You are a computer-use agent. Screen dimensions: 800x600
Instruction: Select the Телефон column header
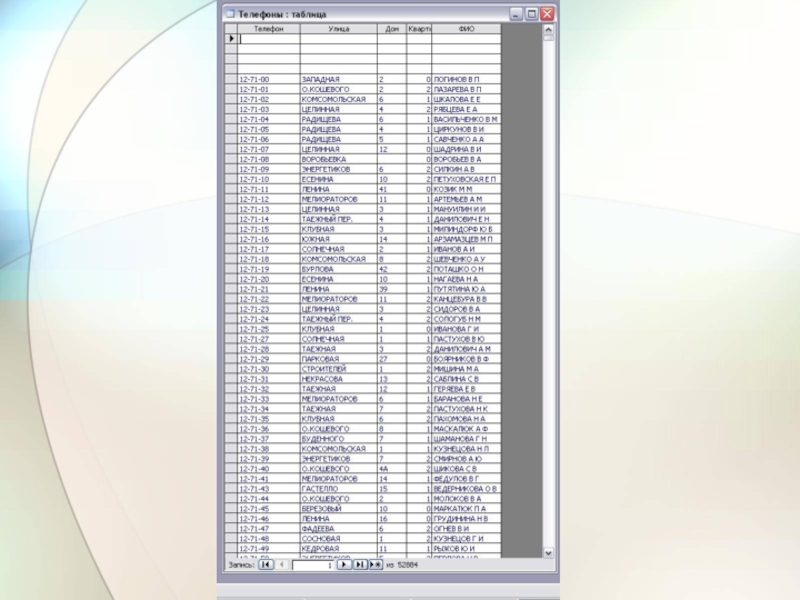[268, 29]
